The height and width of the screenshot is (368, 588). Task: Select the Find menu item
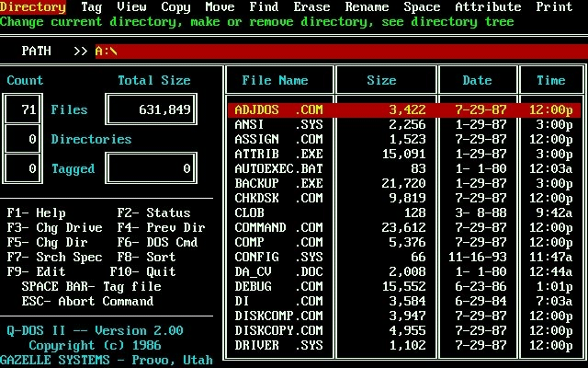[264, 6]
